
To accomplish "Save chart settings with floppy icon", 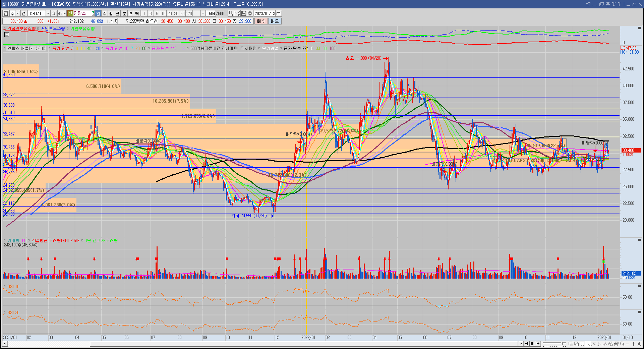I will (243, 13).
